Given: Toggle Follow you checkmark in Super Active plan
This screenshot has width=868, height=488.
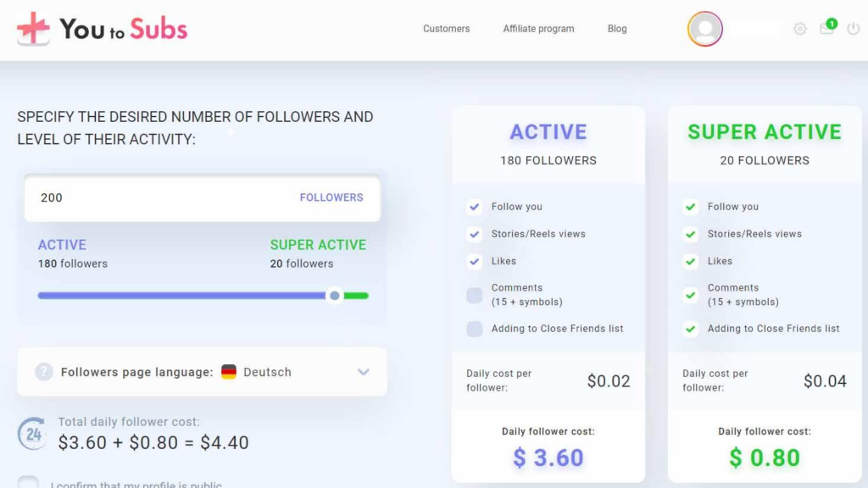Looking at the screenshot, I should (x=690, y=207).
